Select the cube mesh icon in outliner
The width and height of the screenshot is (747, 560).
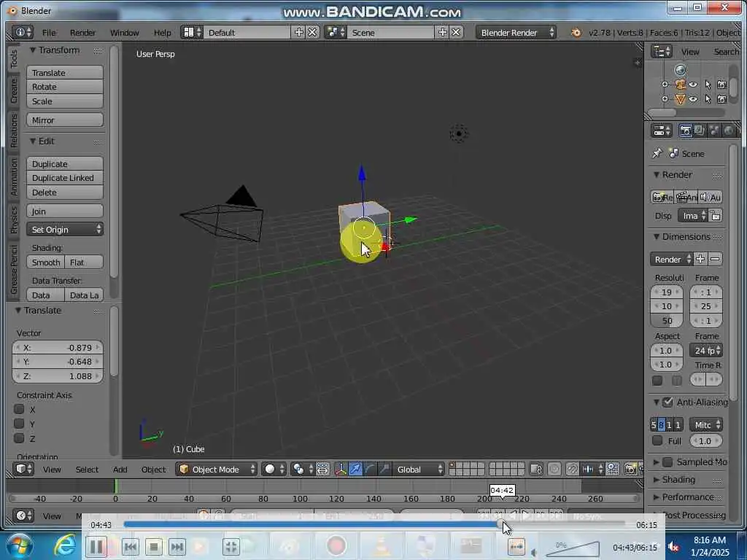pos(681,99)
